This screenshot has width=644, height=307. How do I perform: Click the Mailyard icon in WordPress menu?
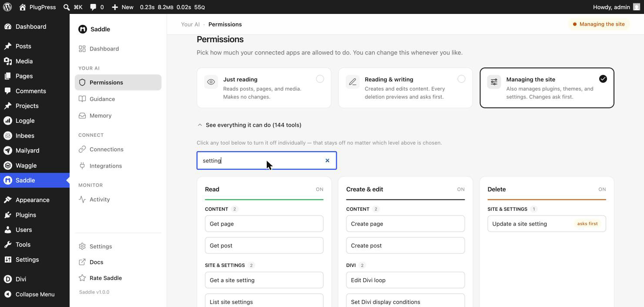point(8,150)
